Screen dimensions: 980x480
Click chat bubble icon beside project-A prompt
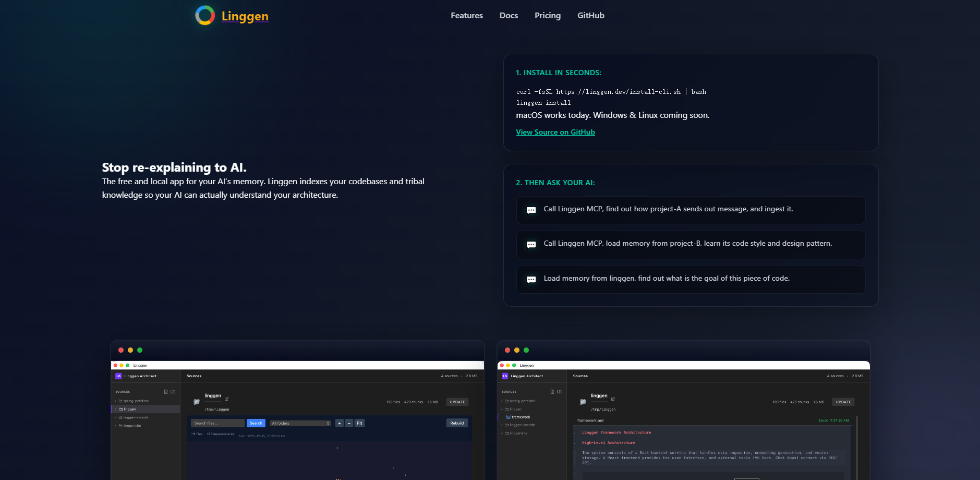point(531,210)
